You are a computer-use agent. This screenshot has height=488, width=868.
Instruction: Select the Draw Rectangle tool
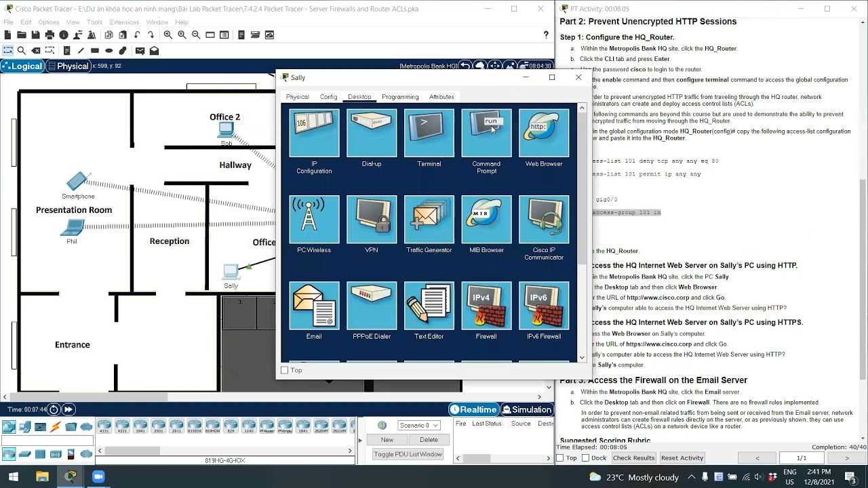95,51
